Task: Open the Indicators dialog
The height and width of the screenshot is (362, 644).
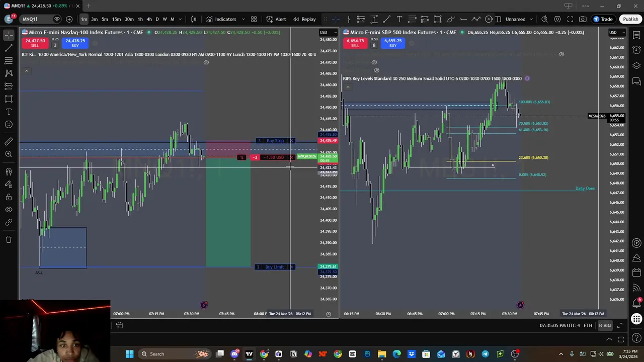Action: point(221,19)
